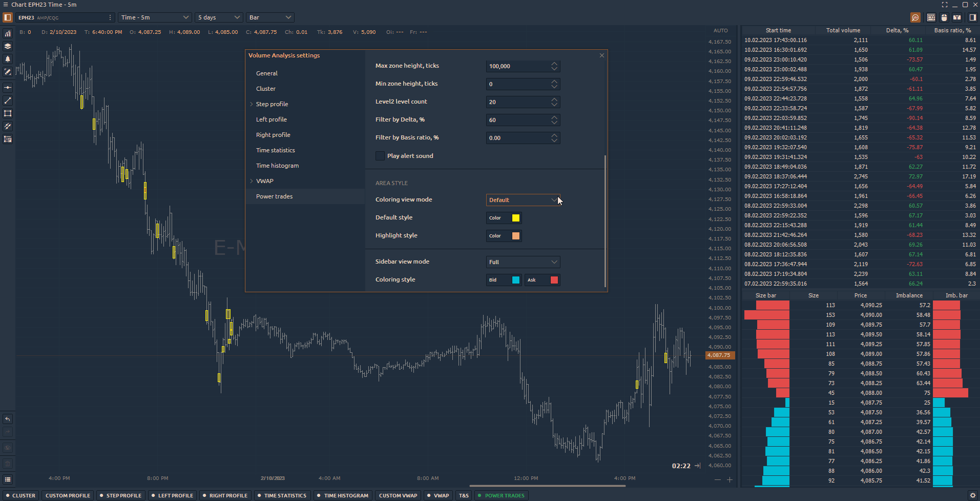This screenshot has height=501, width=980.
Task: Click the volume analysis magnifier icon
Action: tap(915, 17)
